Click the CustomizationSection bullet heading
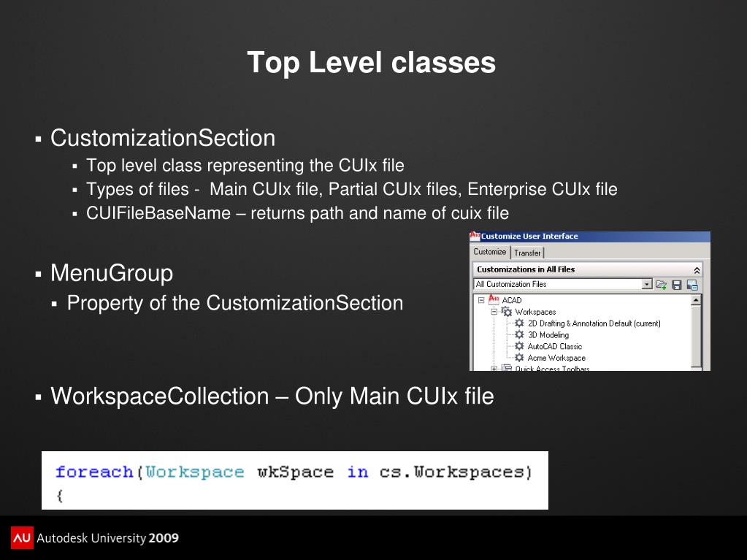This screenshot has width=747, height=560. click(x=163, y=138)
